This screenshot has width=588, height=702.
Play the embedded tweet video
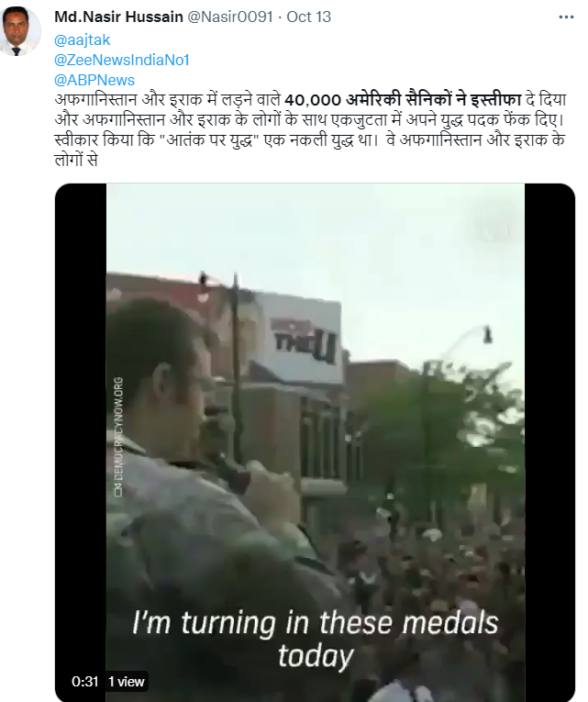[315, 442]
